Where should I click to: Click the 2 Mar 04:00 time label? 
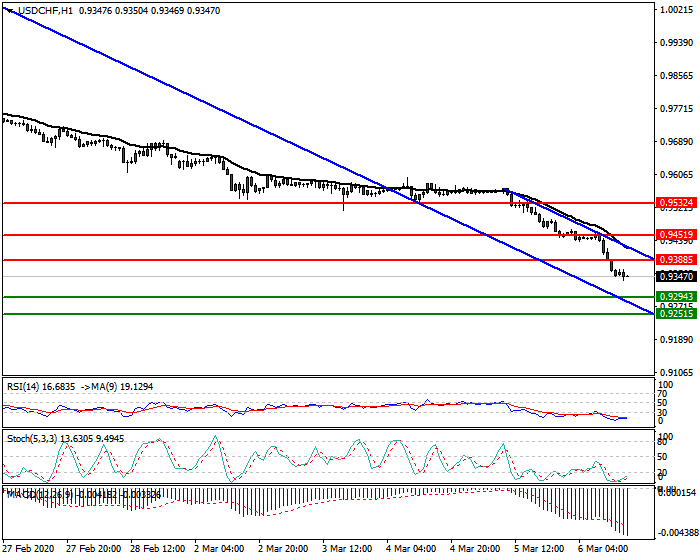219,548
